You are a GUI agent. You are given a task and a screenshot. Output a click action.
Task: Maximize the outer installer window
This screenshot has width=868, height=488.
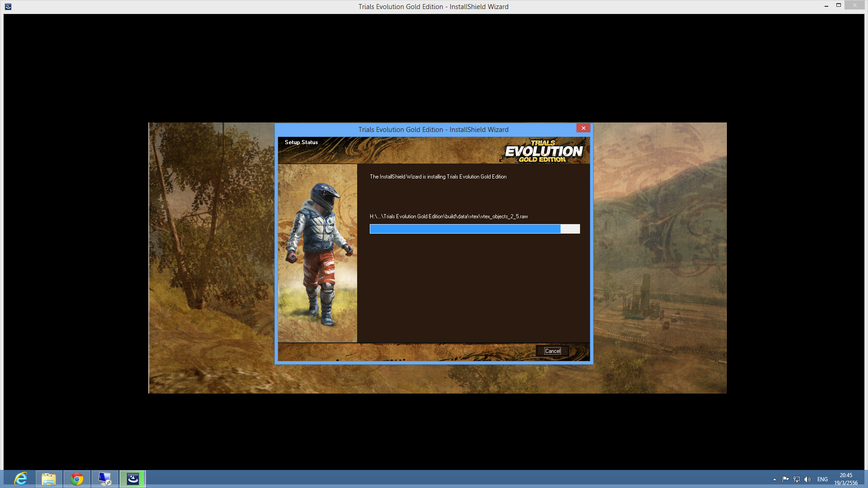tap(838, 5)
